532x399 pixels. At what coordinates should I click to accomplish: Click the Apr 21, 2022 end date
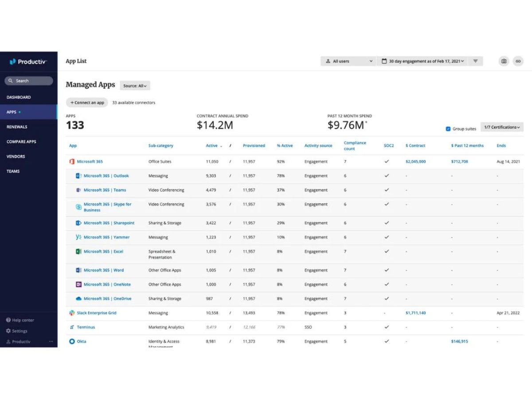(x=509, y=313)
